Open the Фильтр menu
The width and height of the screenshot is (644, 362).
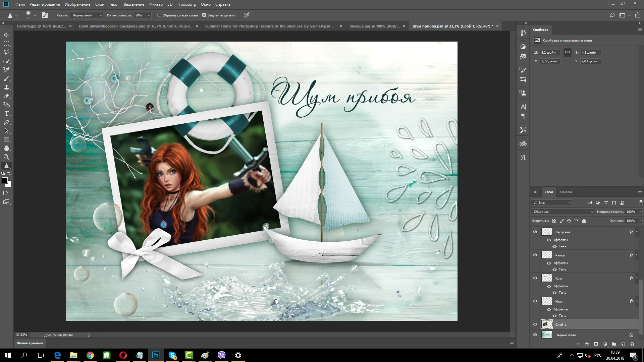click(x=156, y=4)
